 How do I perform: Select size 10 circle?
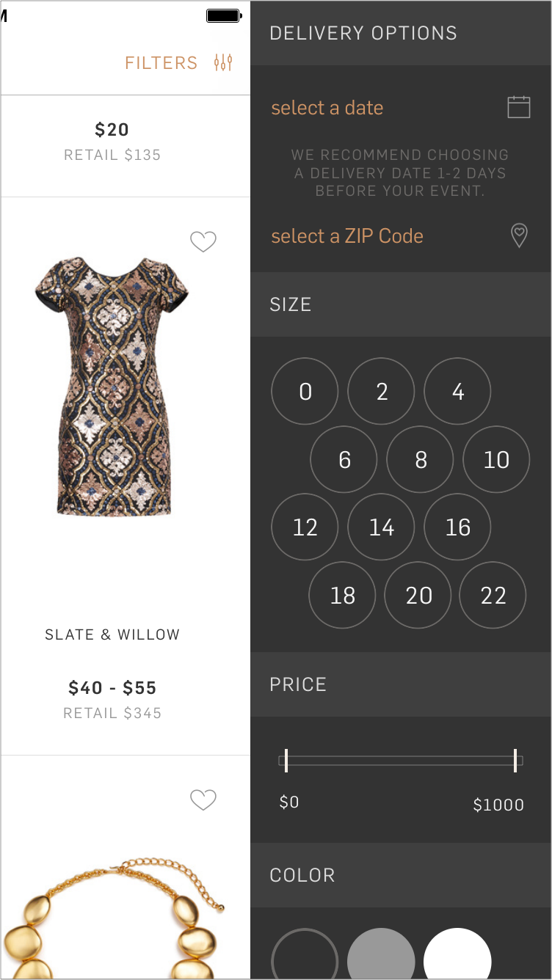tap(496, 459)
